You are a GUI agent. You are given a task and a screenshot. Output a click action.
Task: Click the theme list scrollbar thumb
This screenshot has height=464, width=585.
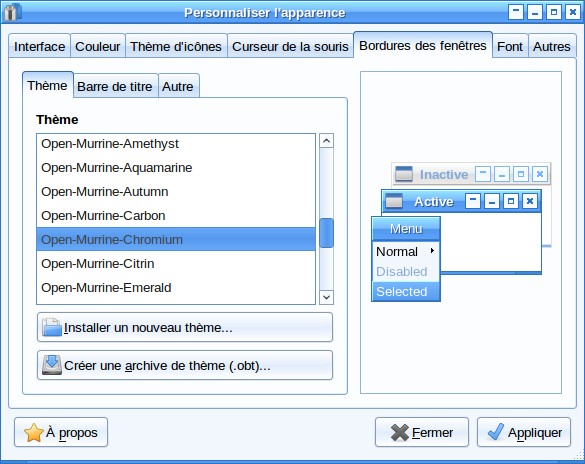pos(326,233)
